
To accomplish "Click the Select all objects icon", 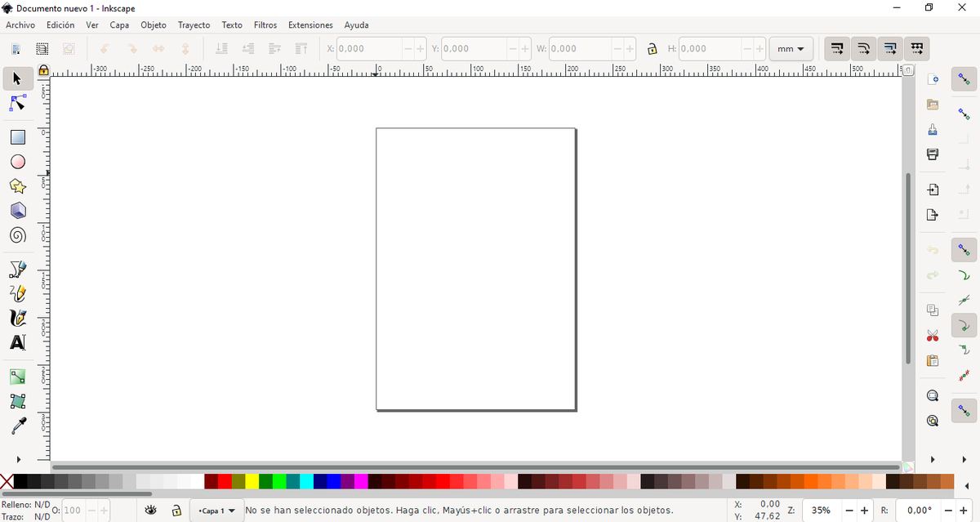I will point(16,49).
